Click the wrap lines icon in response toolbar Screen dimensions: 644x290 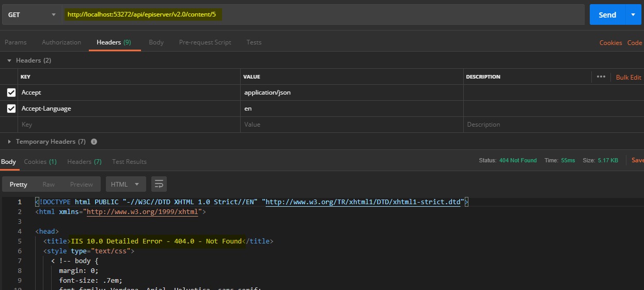pos(159,185)
